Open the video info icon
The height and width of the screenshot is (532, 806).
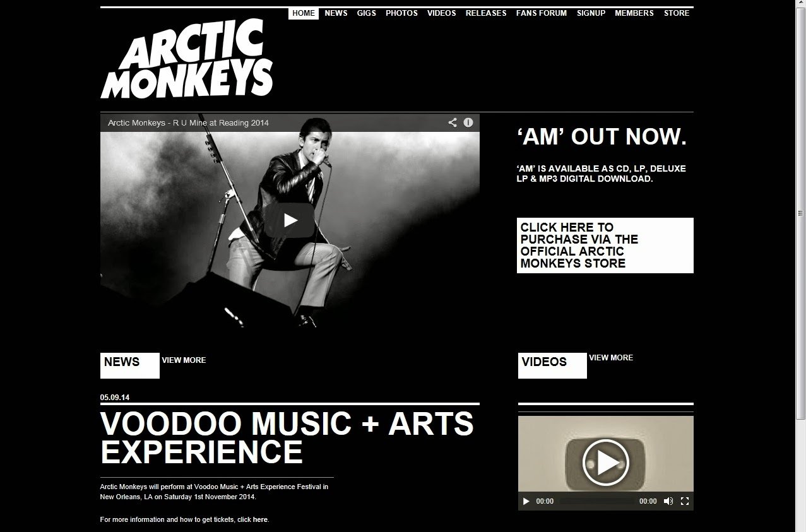(x=468, y=122)
